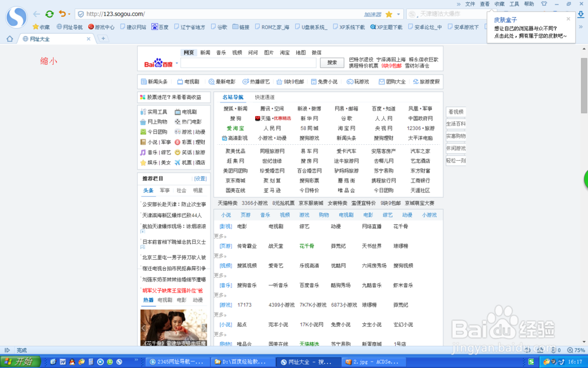The width and height of the screenshot is (588, 368).
Task: Click the browser refresh icon
Action: tap(49, 14)
